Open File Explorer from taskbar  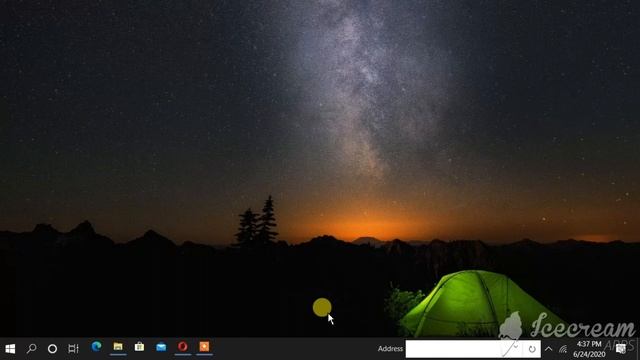coord(118,347)
